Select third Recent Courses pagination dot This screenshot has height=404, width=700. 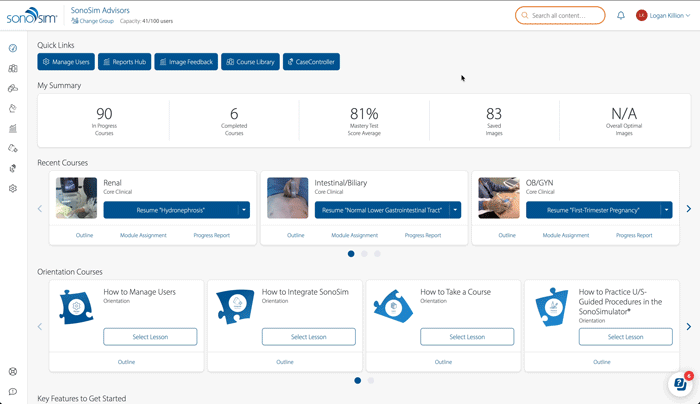click(377, 254)
